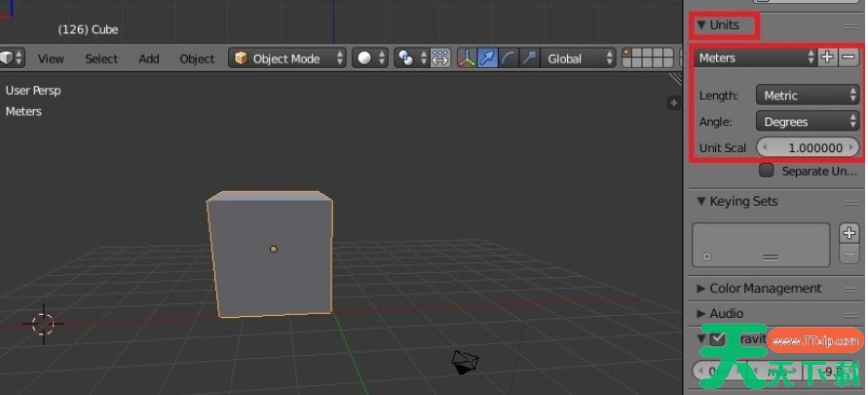Select the rotate manipulator arc
Image resolution: width=868 pixels, height=395 pixels.
[509, 59]
